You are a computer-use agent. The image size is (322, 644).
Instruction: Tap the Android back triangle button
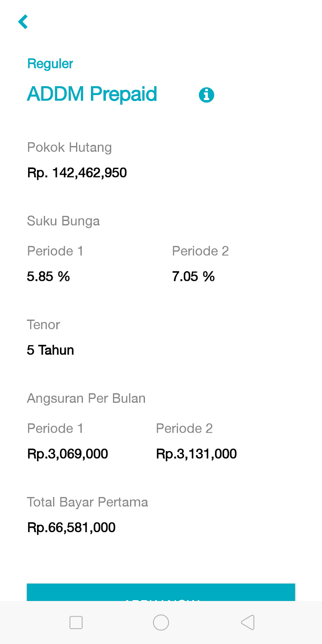pyautogui.click(x=248, y=622)
